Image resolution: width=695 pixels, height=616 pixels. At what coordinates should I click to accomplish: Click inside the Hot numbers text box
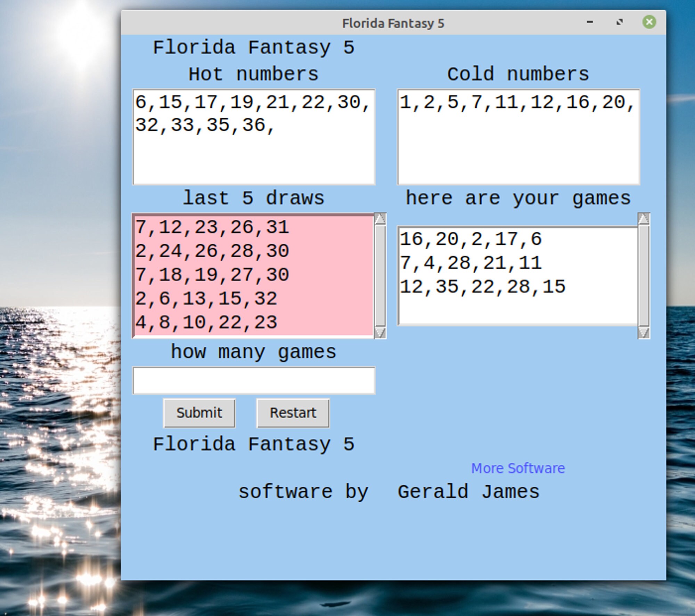(x=254, y=137)
